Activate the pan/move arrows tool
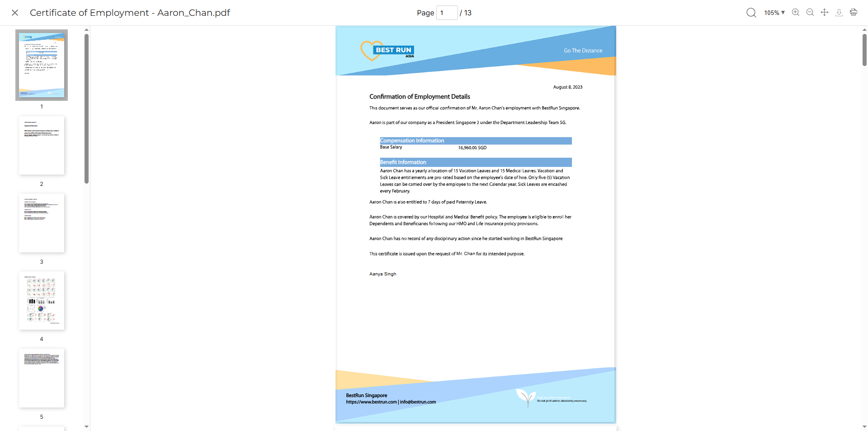The height and width of the screenshot is (431, 868). (825, 13)
